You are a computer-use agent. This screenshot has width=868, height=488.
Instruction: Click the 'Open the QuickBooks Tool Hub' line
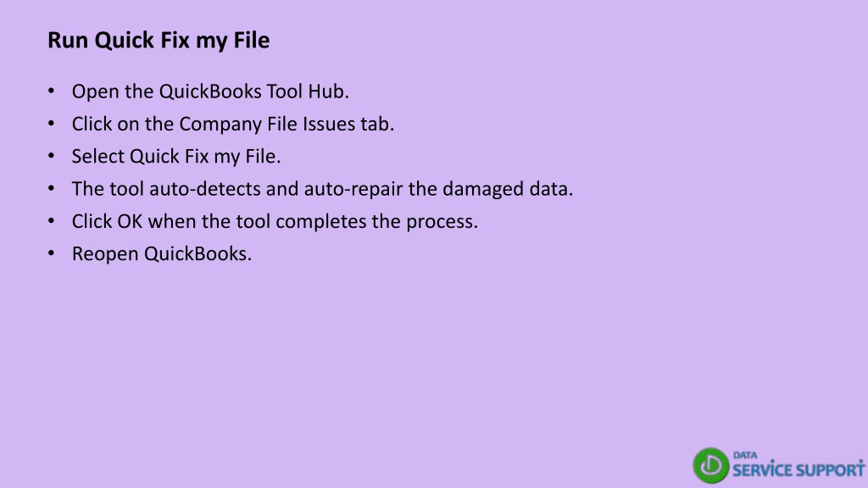tap(210, 91)
